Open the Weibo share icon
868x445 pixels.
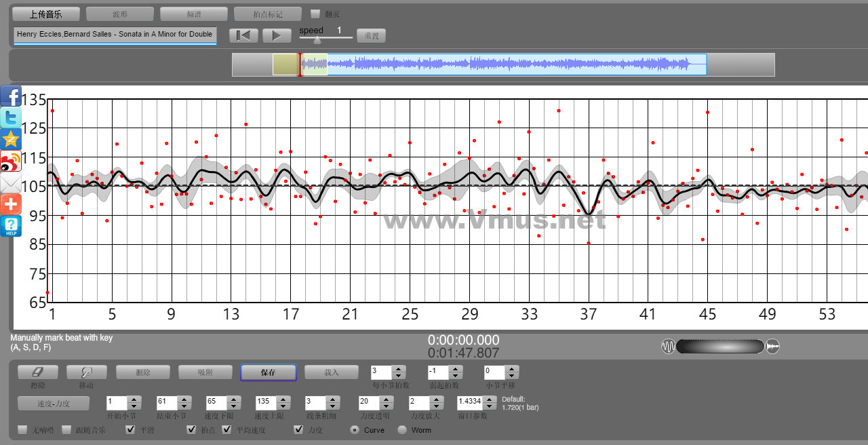point(11,161)
